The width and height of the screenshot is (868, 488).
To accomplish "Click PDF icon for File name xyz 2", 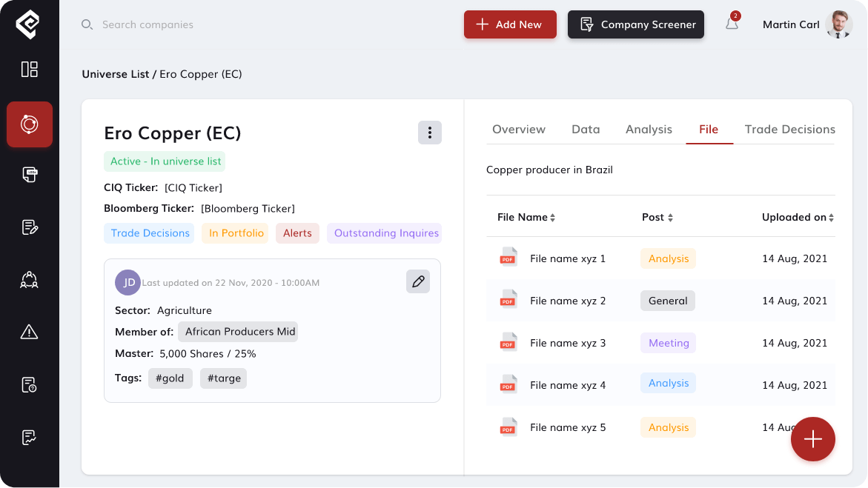I will pos(508,300).
